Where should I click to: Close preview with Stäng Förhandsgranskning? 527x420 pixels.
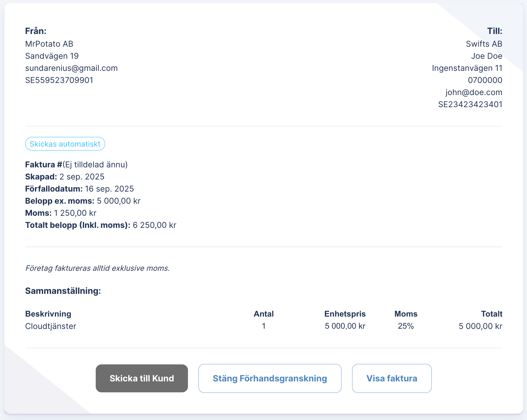[270, 378]
